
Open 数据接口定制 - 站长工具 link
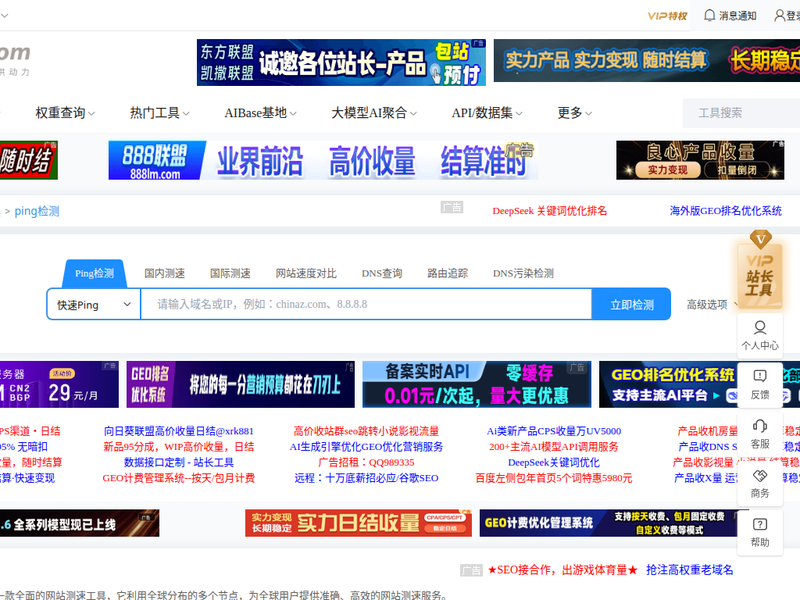tap(179, 462)
